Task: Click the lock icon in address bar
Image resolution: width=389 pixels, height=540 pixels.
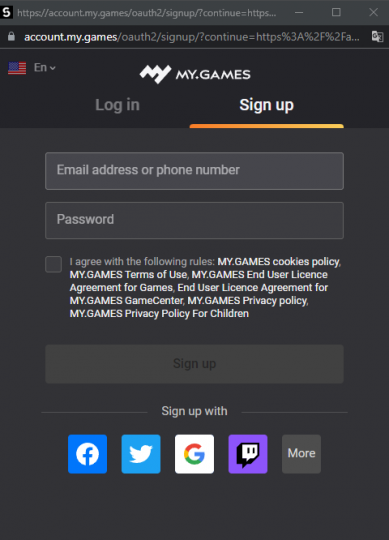Action: (x=11, y=37)
